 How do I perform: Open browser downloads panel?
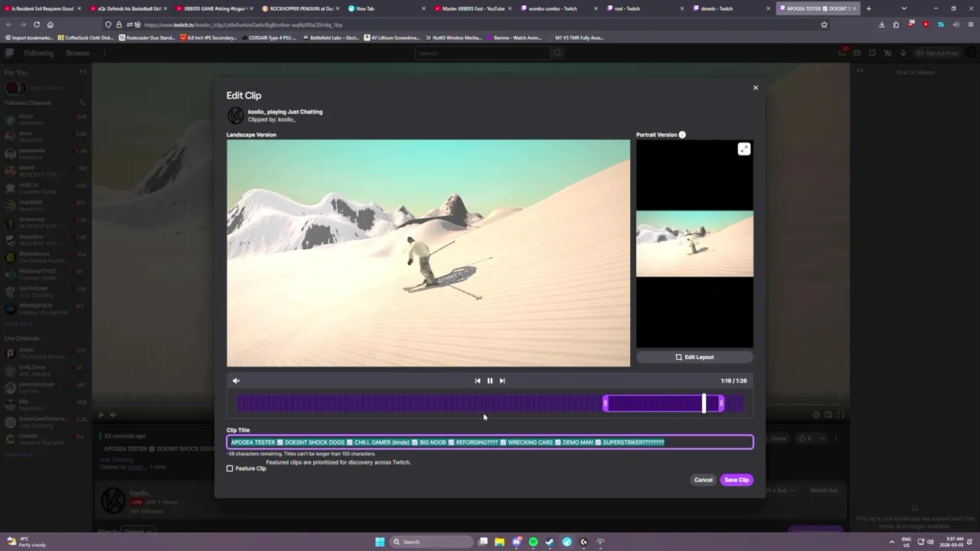pyautogui.click(x=881, y=24)
